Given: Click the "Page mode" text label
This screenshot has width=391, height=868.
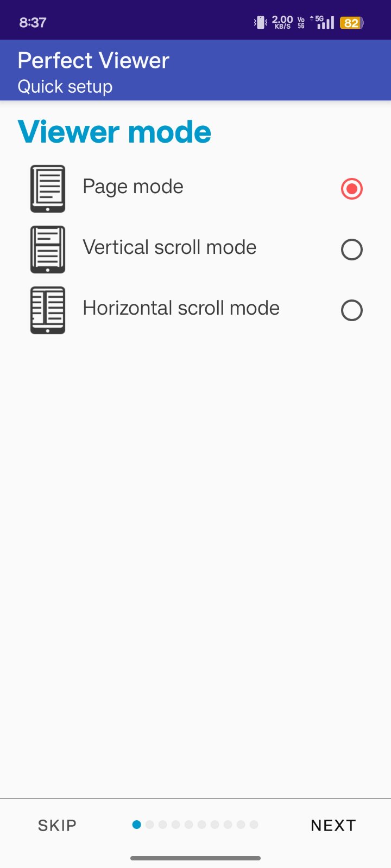Looking at the screenshot, I should pos(133,187).
